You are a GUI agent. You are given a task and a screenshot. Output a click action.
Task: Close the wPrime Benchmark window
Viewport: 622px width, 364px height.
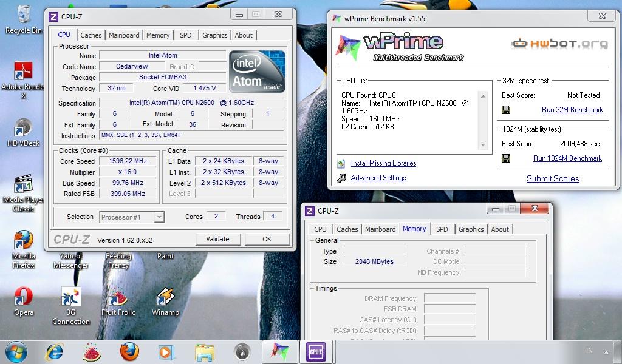tap(602, 16)
